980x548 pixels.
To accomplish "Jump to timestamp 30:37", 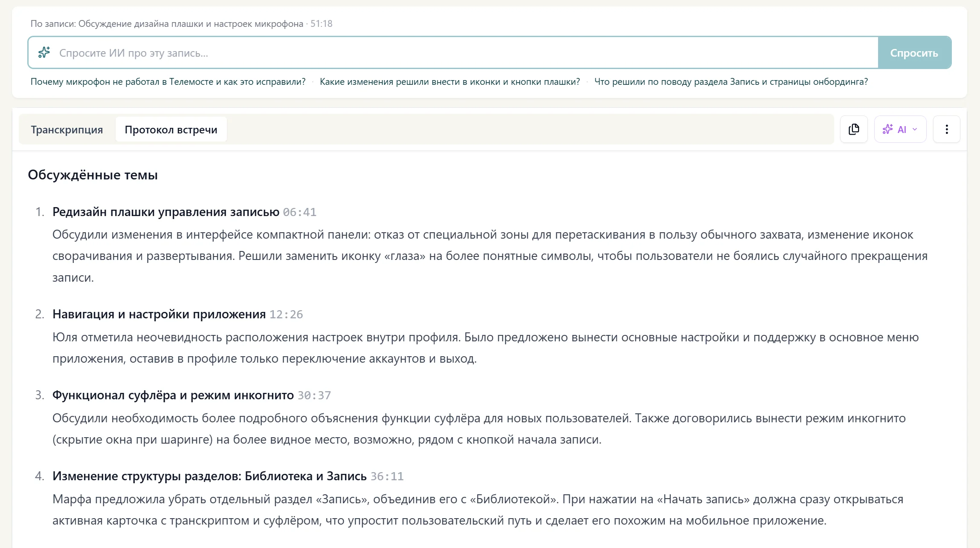I will click(314, 395).
